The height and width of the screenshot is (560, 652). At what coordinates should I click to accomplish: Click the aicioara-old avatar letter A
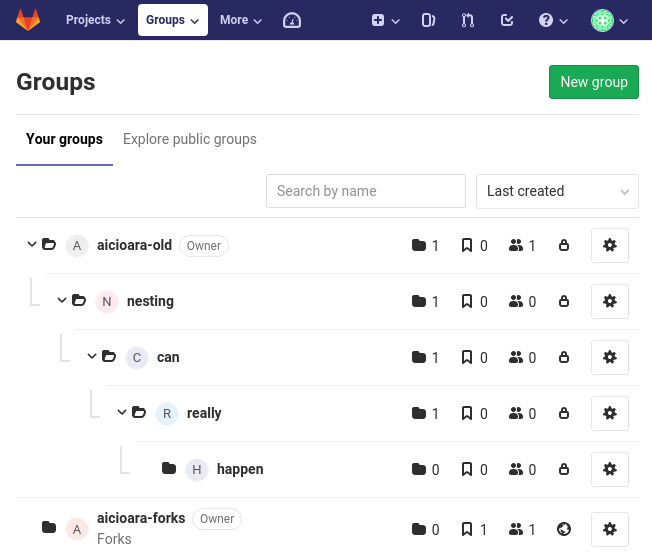[77, 246]
